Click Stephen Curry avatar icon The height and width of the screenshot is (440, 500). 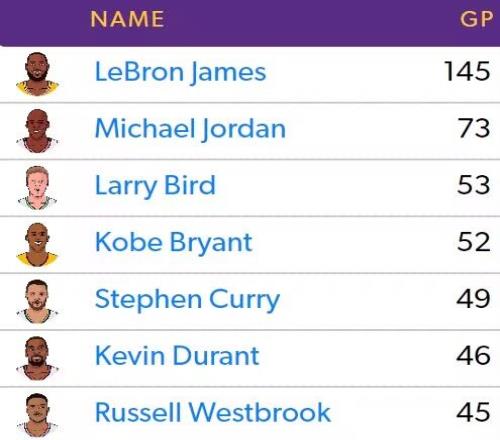(37, 301)
